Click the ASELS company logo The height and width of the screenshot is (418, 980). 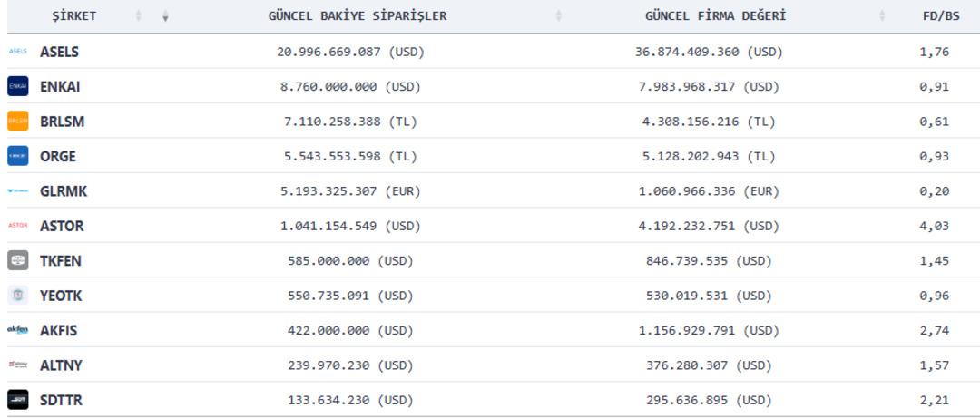[18, 52]
